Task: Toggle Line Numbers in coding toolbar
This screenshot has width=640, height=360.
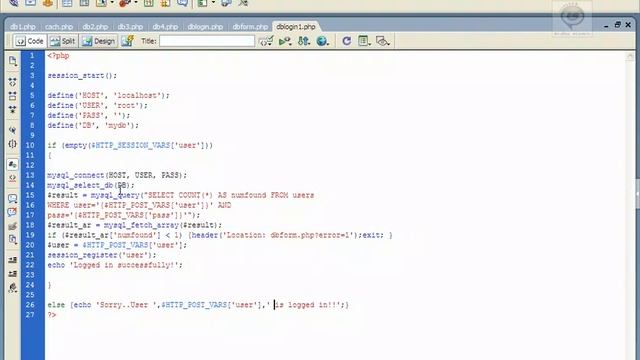Action: 13,164
